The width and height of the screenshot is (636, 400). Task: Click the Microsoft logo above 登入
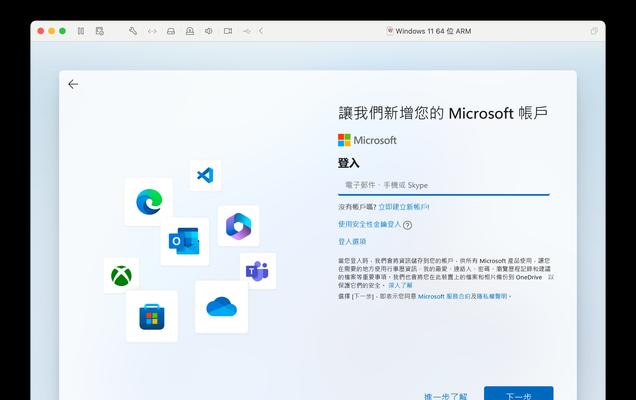367,140
